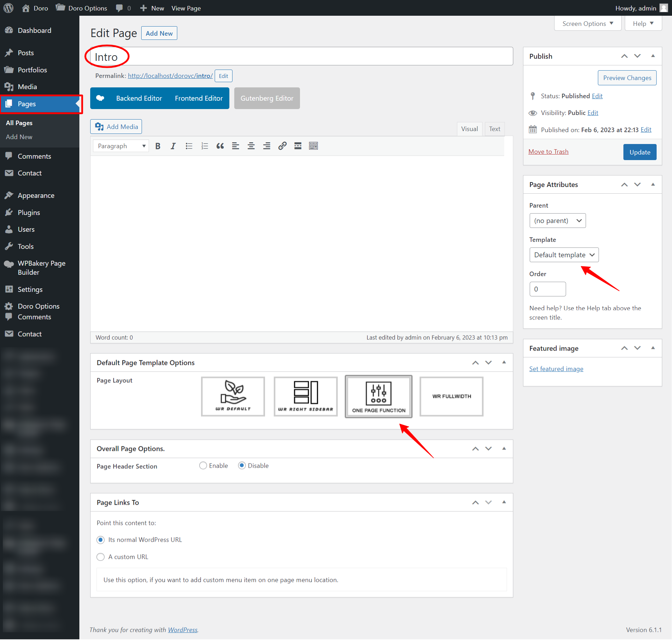Expand Help panel
This screenshot has width=672, height=640.
pos(643,23)
